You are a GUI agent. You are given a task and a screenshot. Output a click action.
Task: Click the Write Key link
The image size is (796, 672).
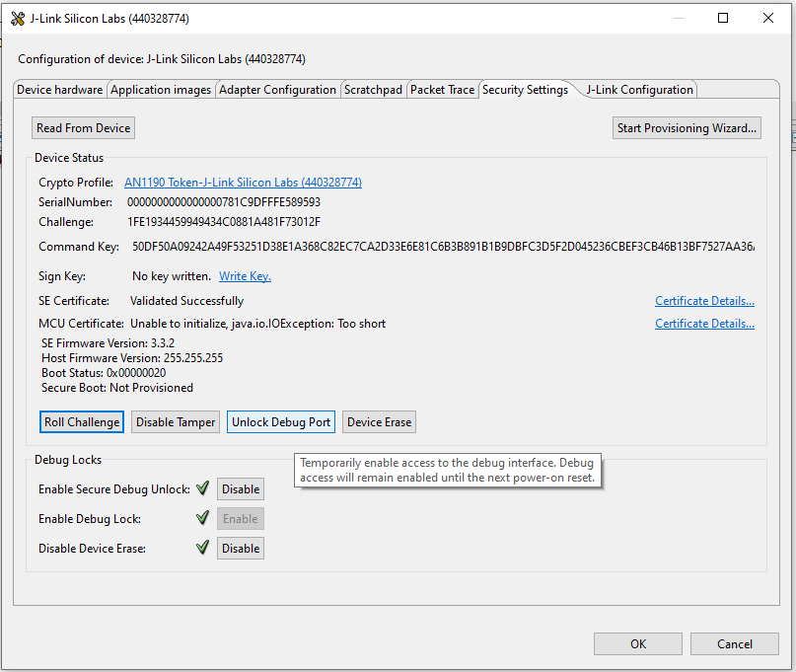tap(245, 276)
